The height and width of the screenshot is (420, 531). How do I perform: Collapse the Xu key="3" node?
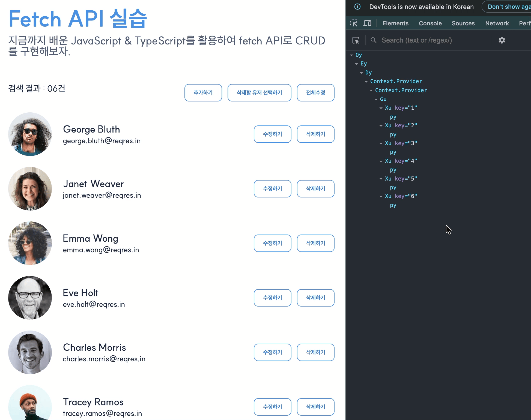click(381, 143)
